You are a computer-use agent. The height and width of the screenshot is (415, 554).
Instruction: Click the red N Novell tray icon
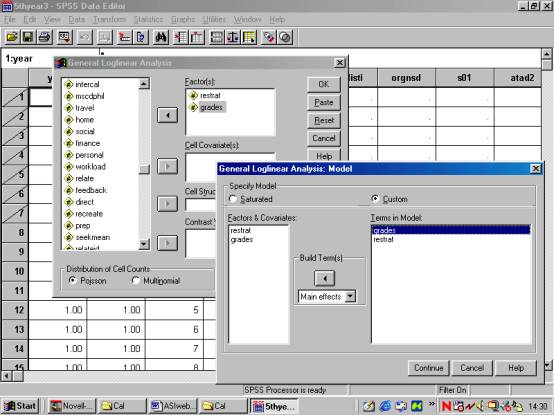(x=447, y=406)
